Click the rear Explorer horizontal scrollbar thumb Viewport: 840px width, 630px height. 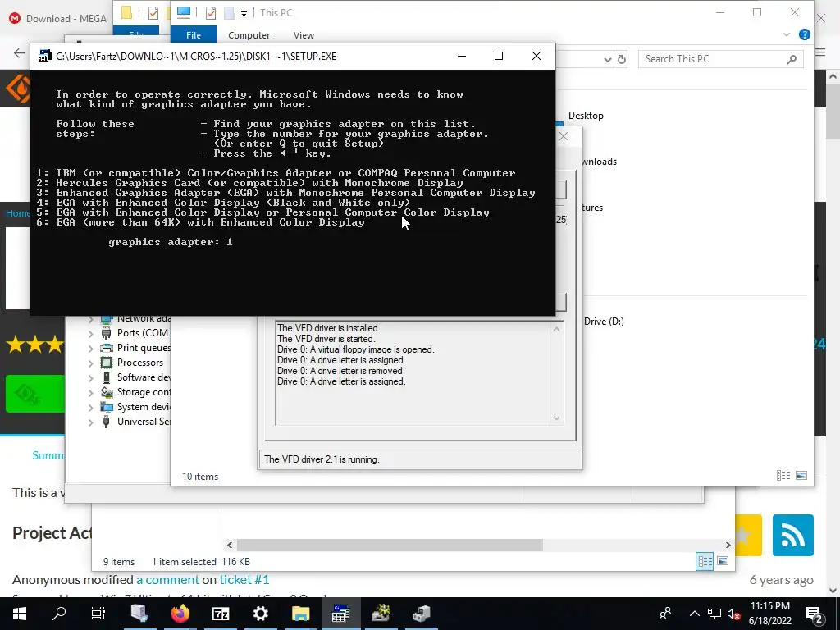point(390,545)
